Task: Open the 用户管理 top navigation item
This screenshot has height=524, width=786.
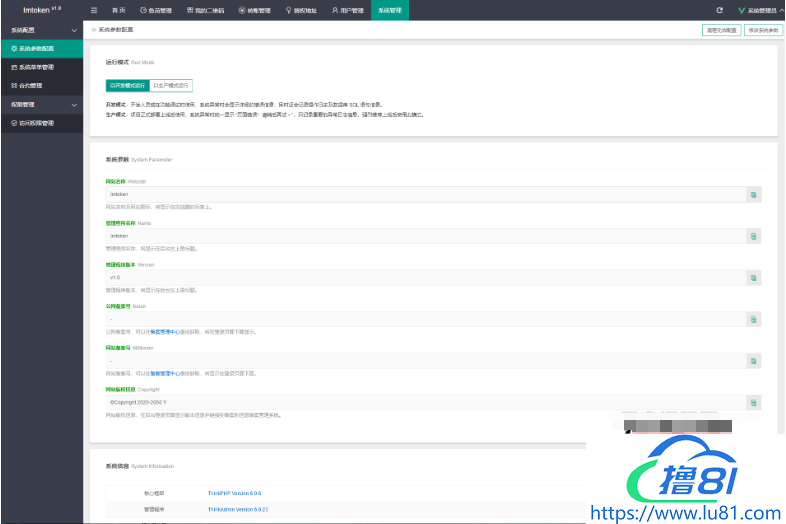Action: pyautogui.click(x=346, y=10)
